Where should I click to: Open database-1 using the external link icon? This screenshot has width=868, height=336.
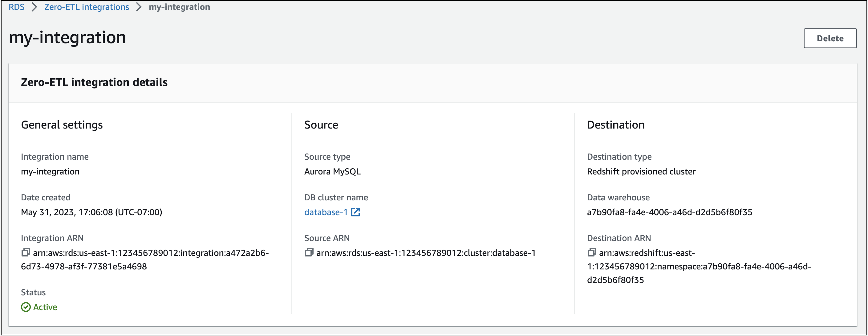[356, 212]
